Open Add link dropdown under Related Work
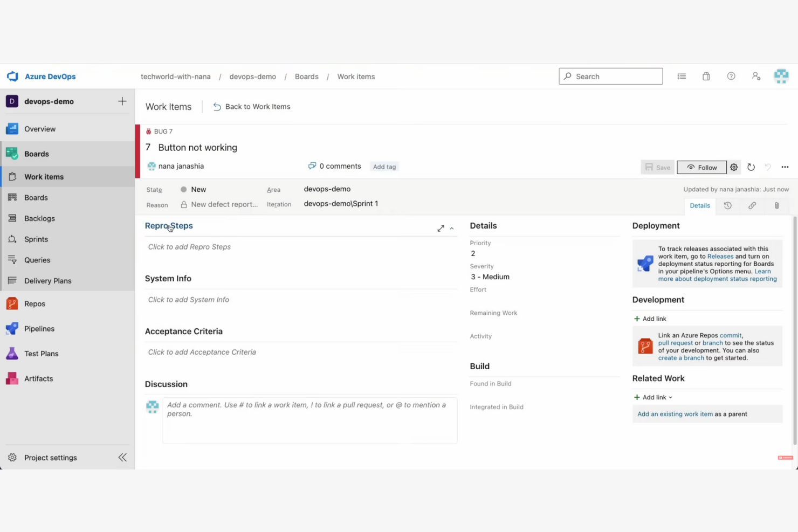The image size is (798, 532). 652,397
